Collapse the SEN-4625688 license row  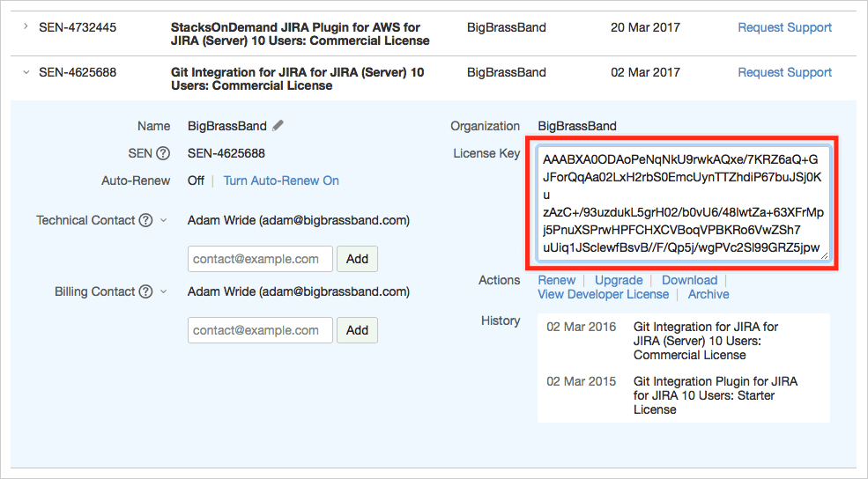(x=26, y=72)
